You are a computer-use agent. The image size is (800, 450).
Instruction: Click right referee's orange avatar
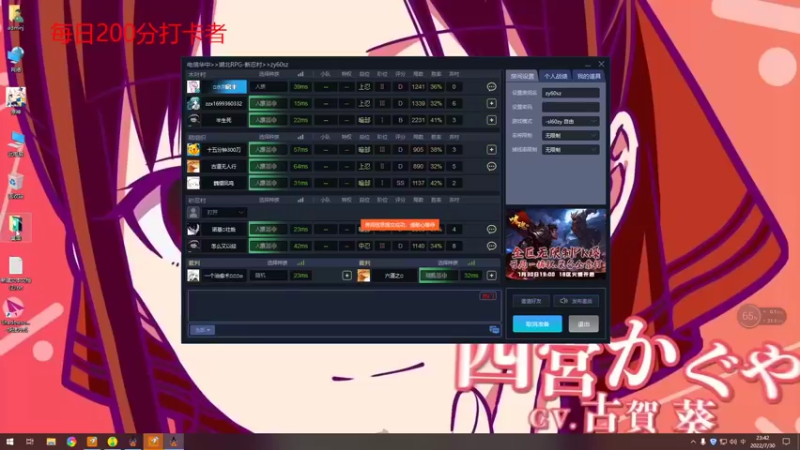(x=363, y=276)
